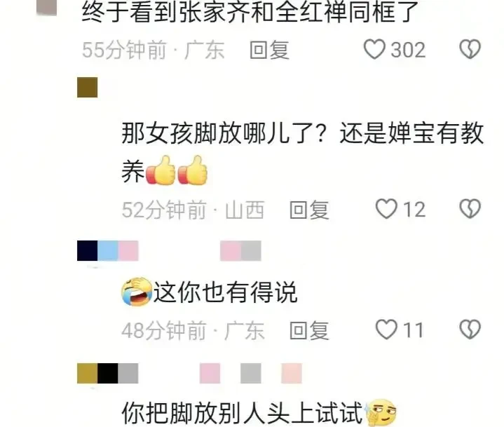Tap the first thumbs-up emoji
This screenshot has height=427, width=504.
[161, 170]
